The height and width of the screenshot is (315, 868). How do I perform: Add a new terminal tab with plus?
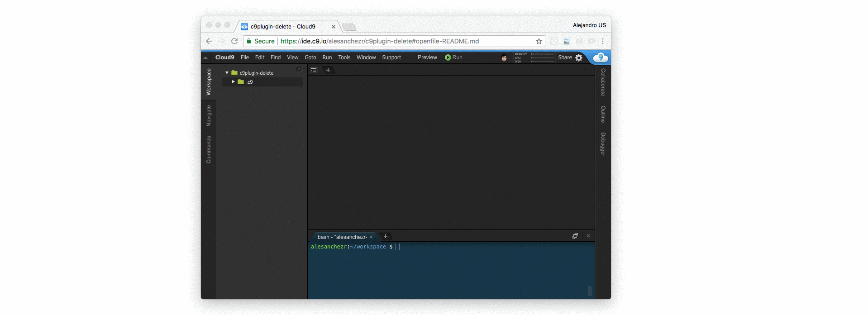pos(386,236)
